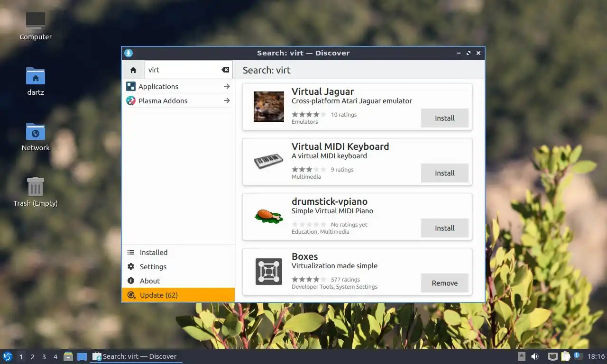
Task: Open the About page
Action: (178, 281)
